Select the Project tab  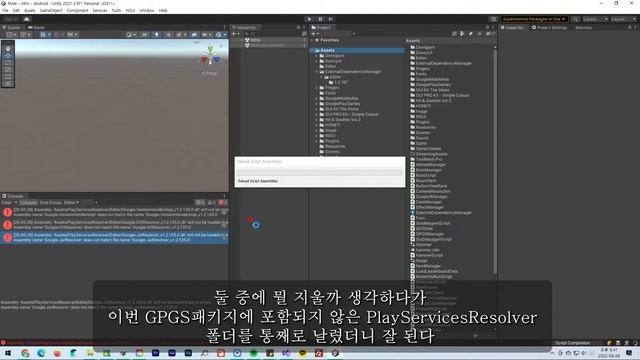[321, 27]
